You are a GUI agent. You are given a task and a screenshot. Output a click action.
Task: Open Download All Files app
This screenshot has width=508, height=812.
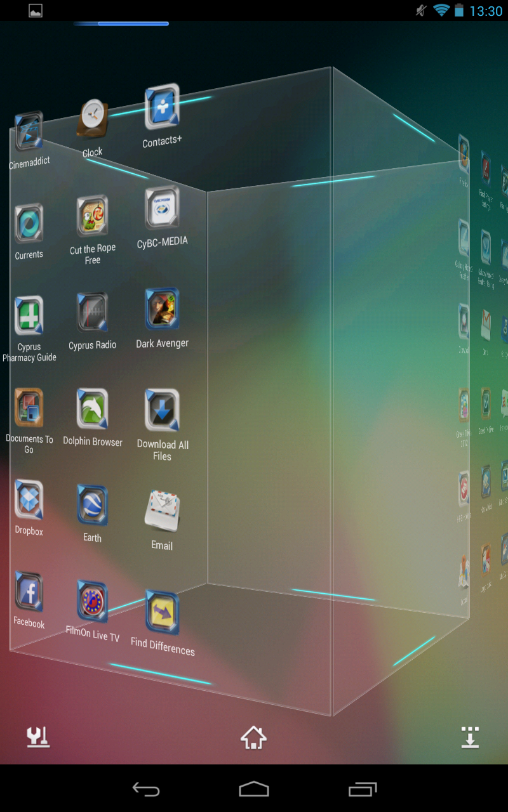click(x=162, y=410)
